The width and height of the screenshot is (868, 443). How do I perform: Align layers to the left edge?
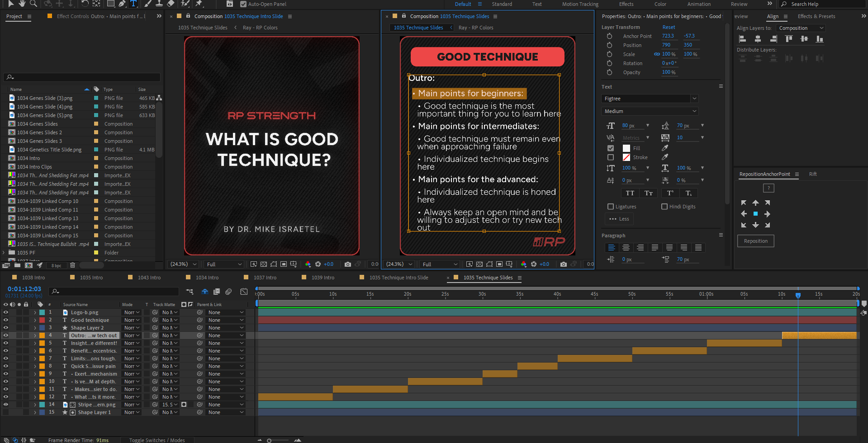pyautogui.click(x=742, y=39)
